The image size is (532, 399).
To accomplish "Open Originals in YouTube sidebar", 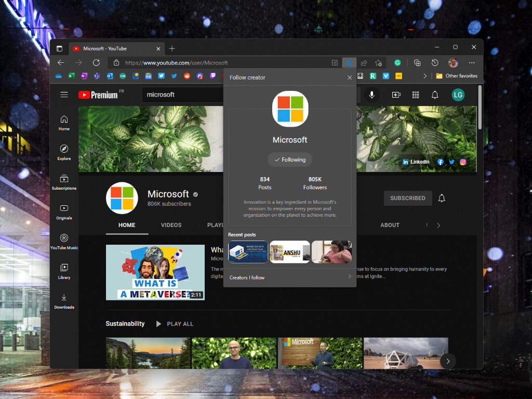I will [64, 212].
